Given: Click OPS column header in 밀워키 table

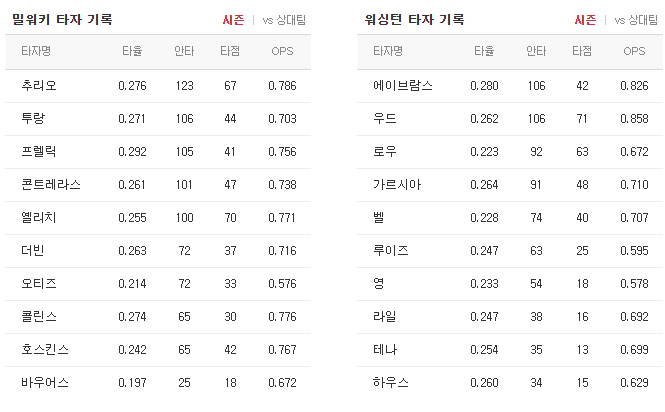Looking at the screenshot, I should pos(282,51).
